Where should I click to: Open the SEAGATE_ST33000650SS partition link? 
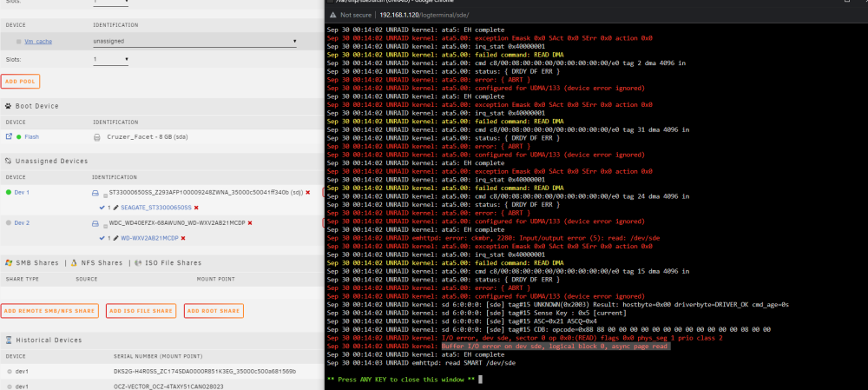pos(156,208)
